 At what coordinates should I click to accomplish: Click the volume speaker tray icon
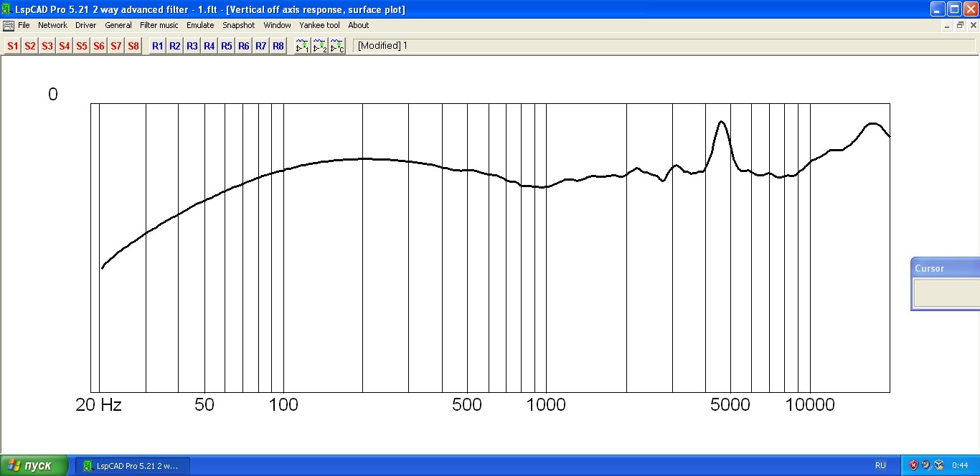[926, 465]
